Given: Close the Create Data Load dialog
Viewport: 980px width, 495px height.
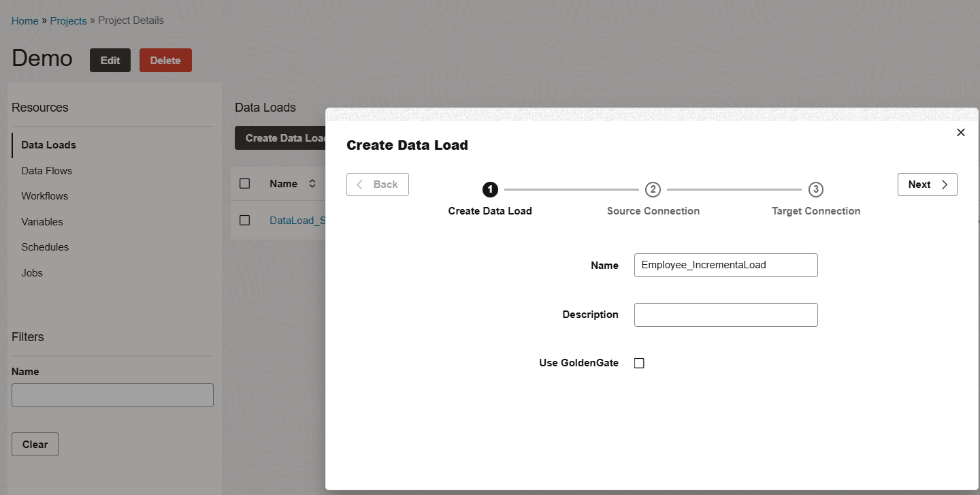Looking at the screenshot, I should (x=960, y=133).
